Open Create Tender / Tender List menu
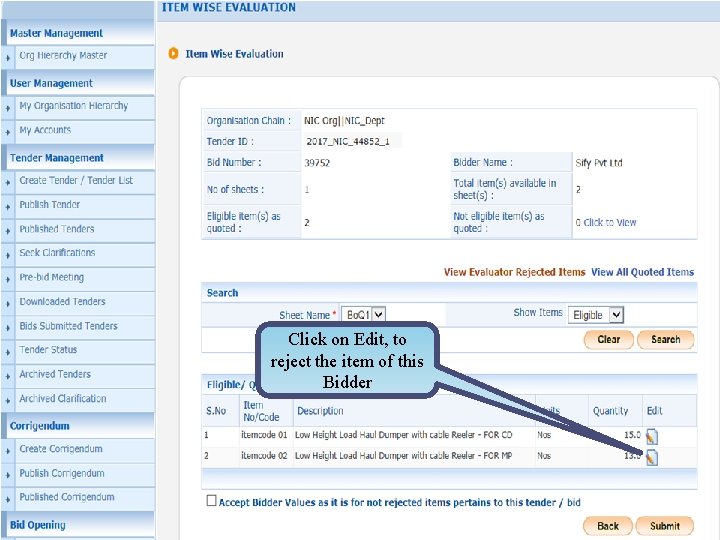 76,180
